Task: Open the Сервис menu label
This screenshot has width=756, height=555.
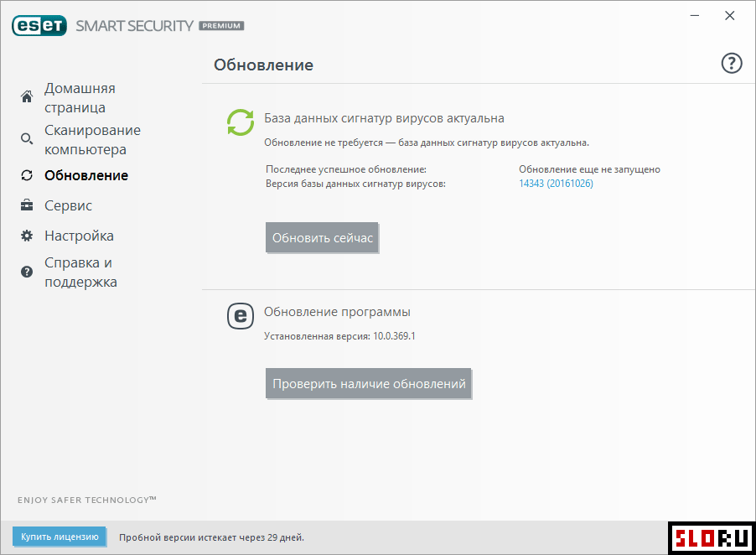Action: tap(68, 205)
